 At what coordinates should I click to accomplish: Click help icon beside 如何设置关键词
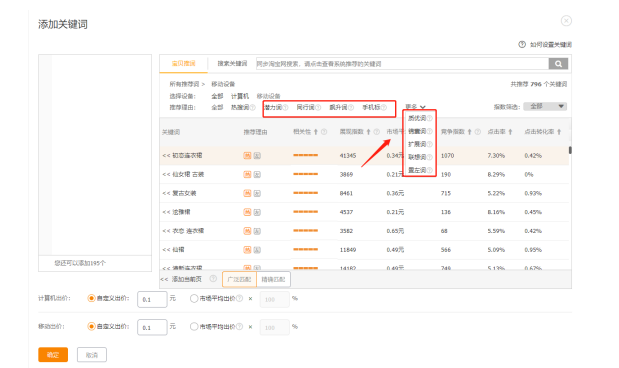click(522, 45)
